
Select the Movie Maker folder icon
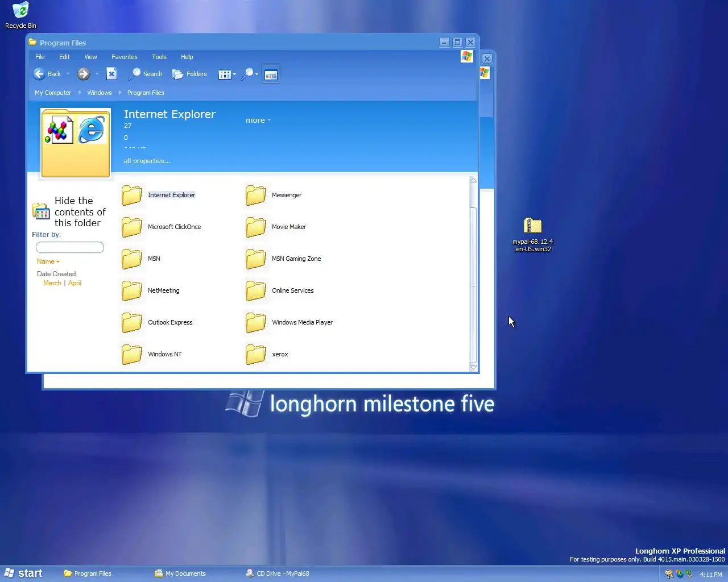256,227
